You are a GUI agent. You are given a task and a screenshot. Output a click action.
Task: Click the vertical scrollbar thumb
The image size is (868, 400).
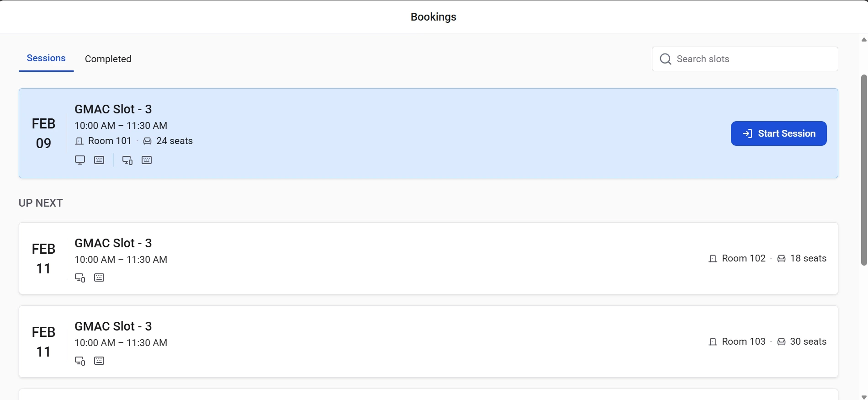coord(864,170)
